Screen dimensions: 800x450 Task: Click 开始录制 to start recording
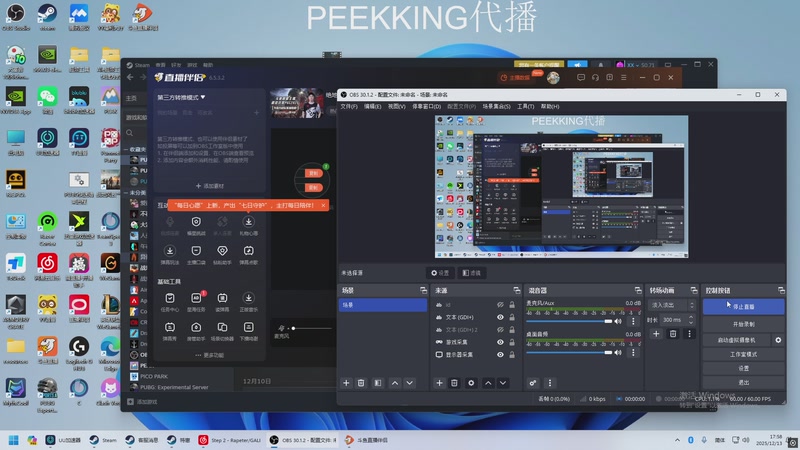point(743,324)
